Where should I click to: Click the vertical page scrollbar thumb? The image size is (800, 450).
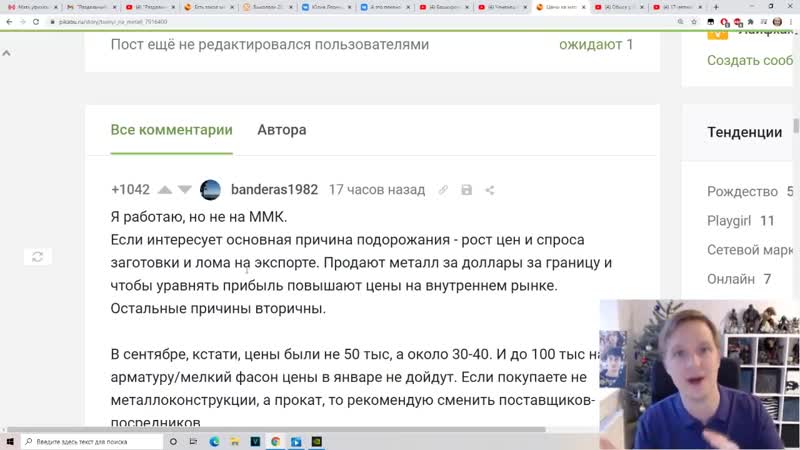click(x=796, y=126)
